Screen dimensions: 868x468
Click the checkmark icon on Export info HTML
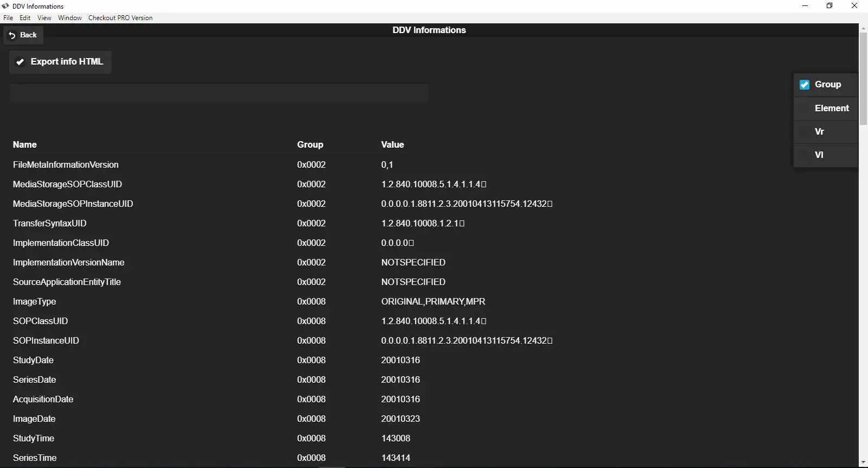pos(20,62)
